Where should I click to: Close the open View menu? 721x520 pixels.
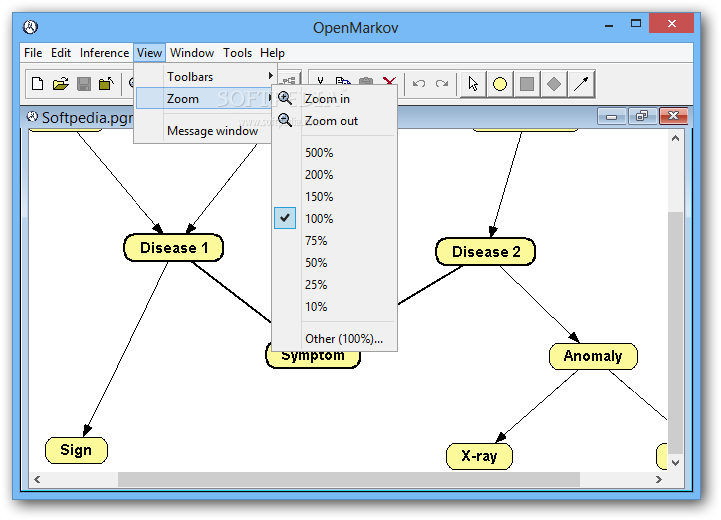[x=149, y=53]
